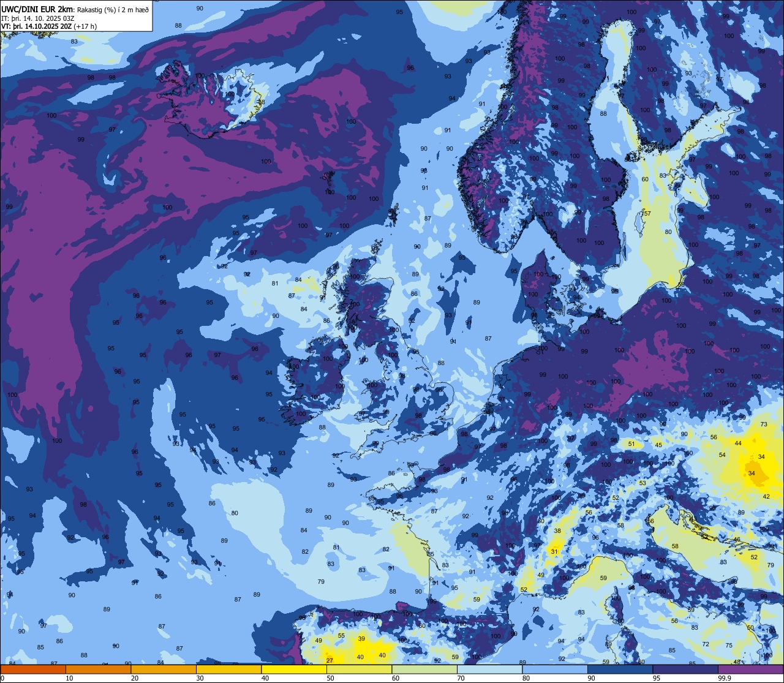Click the map humidity value "53"
The image size is (784, 683).
[643, 483]
